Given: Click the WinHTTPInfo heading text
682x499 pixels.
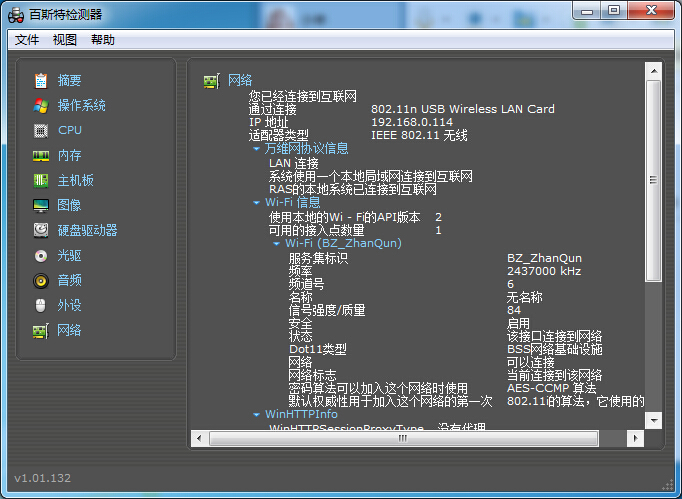Looking at the screenshot, I should pyautogui.click(x=301, y=414).
